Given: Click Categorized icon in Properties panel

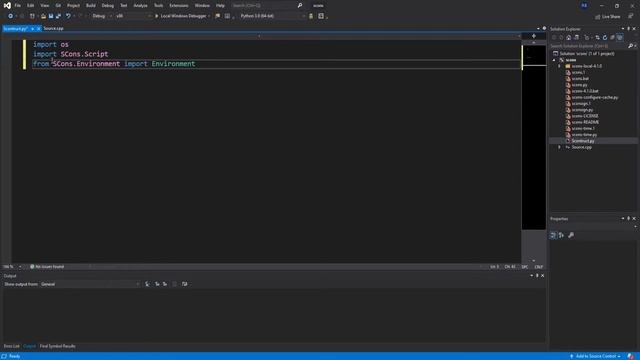Looking at the screenshot, I should pos(553,235).
